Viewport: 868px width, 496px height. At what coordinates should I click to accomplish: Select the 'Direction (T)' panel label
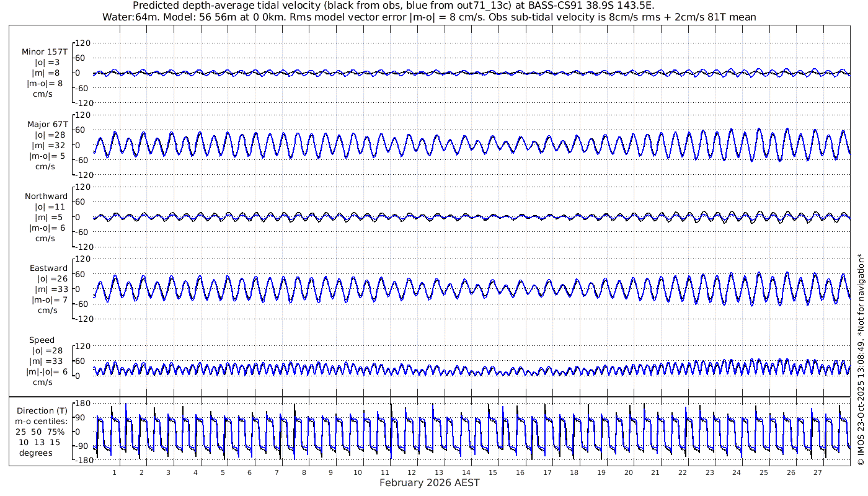(42, 411)
